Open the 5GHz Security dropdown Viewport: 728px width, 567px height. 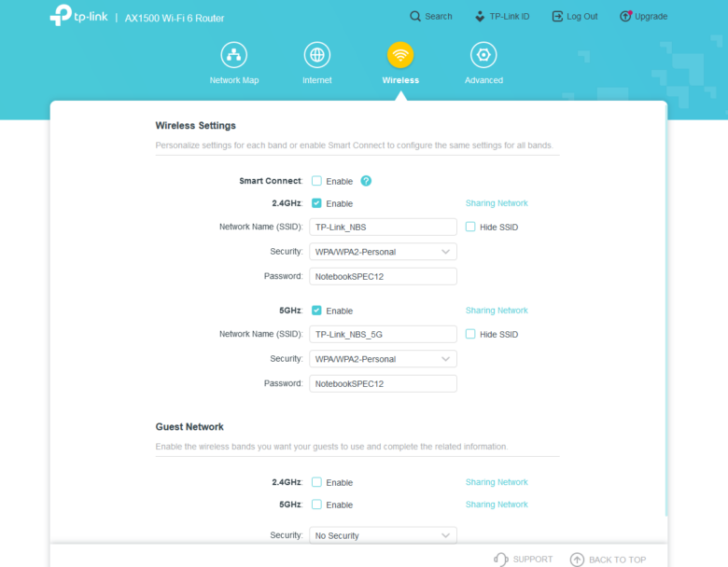(383, 359)
